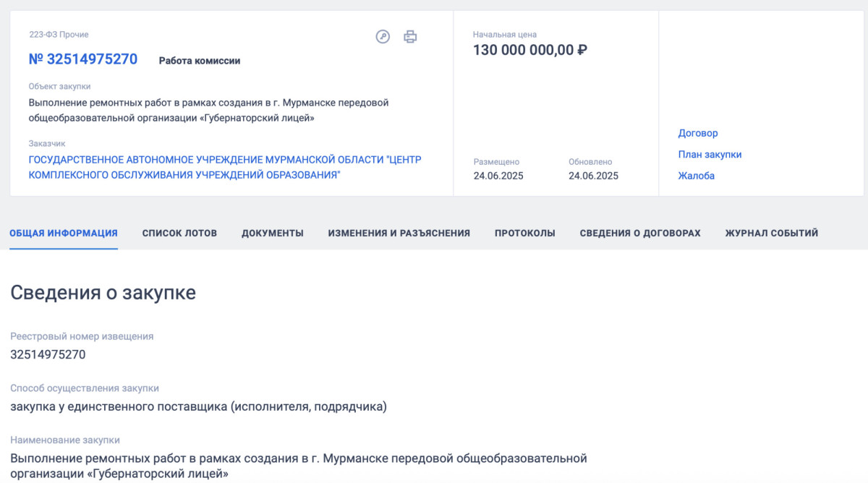
Task: Open the Договор link
Action: [698, 133]
